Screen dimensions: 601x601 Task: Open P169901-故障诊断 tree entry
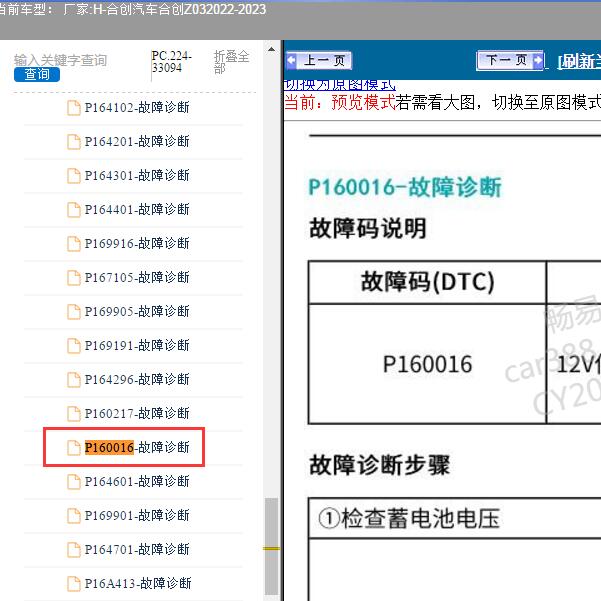tap(137, 516)
